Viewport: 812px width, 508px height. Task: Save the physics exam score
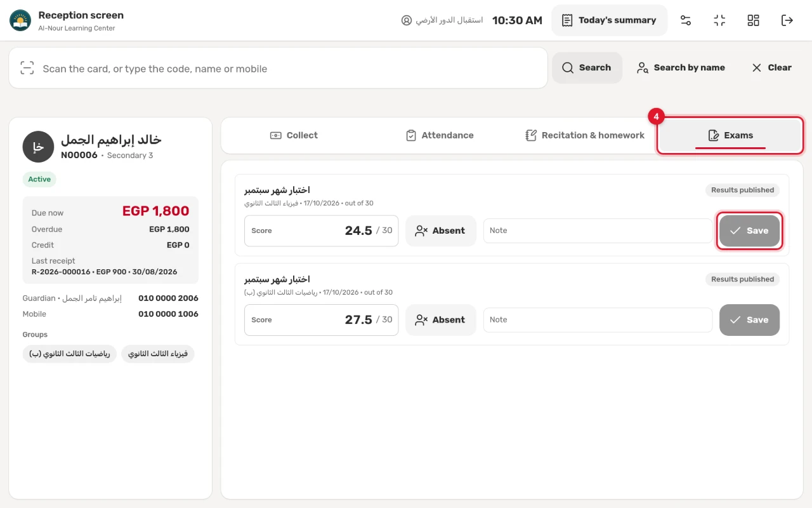749,231
